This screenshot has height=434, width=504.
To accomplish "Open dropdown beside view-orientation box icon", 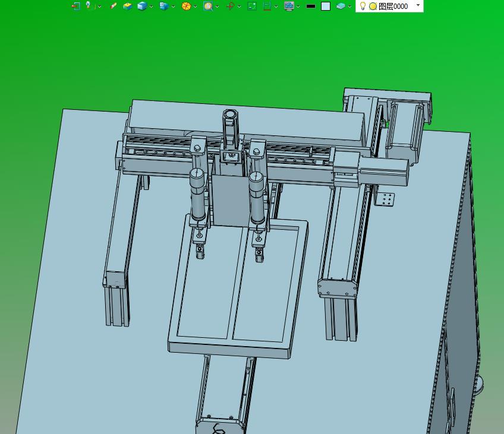I will [x=173, y=7].
